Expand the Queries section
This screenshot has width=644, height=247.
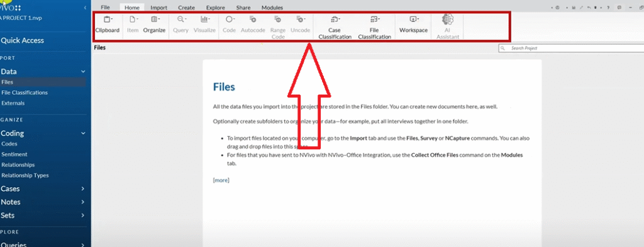(x=83, y=245)
